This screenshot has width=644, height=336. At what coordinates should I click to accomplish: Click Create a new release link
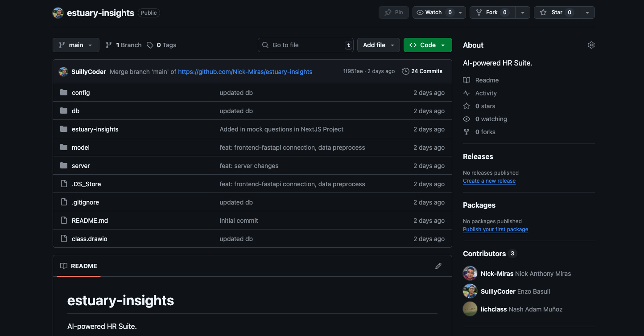pyautogui.click(x=489, y=181)
